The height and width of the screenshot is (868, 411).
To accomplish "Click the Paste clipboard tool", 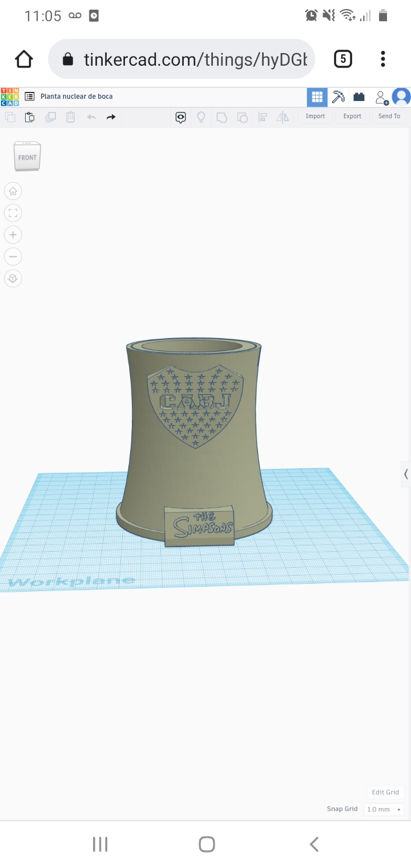I will [x=30, y=117].
